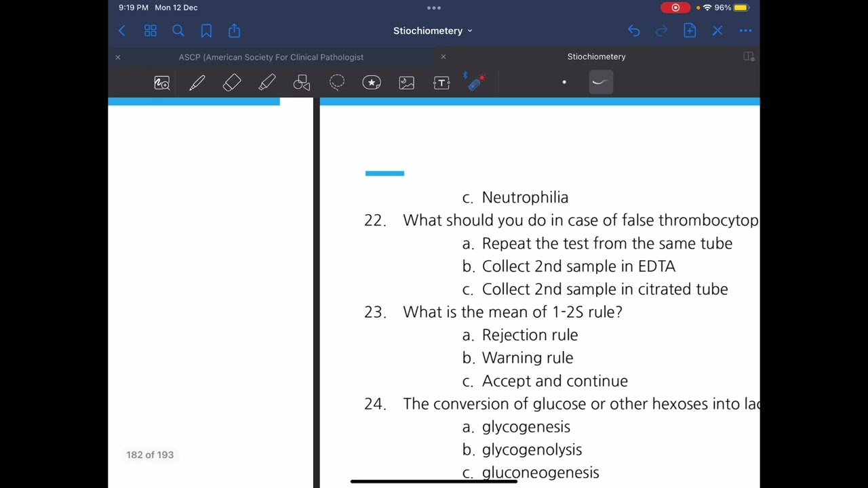This screenshot has width=868, height=488.
Task: Click question 22 about false thrombocytopenia
Action: coord(581,220)
